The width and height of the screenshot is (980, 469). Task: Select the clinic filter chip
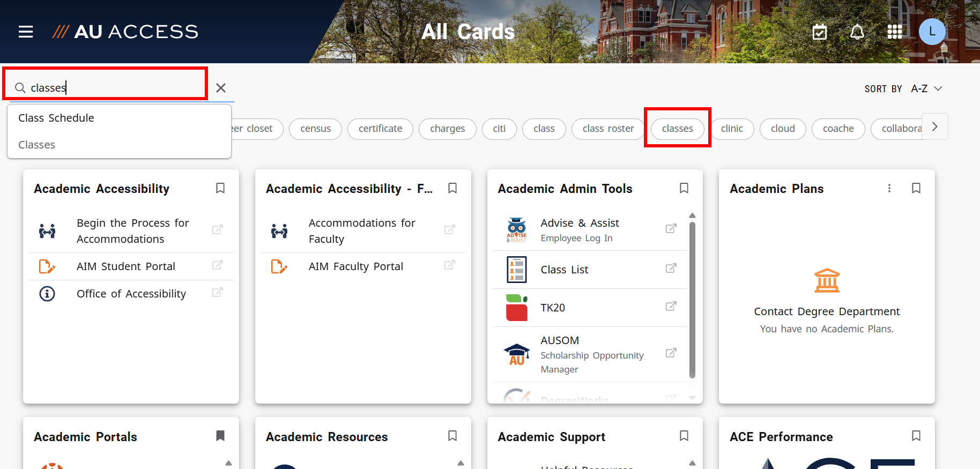pyautogui.click(x=732, y=129)
